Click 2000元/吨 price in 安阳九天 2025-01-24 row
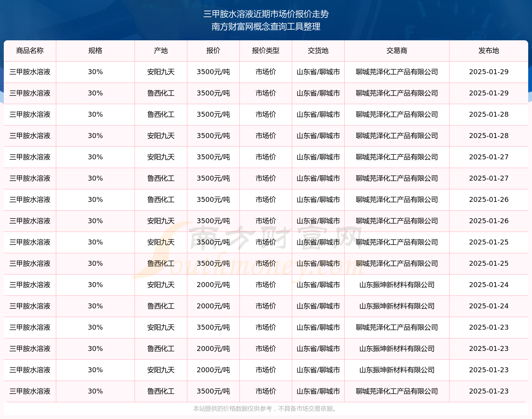Screen dimensions: 532x419 [x=213, y=285]
